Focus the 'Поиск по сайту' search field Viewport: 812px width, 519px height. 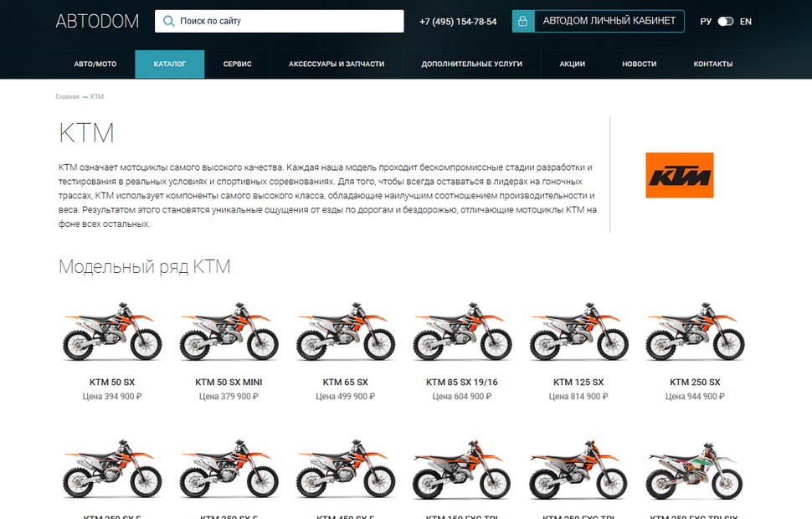[x=279, y=21]
